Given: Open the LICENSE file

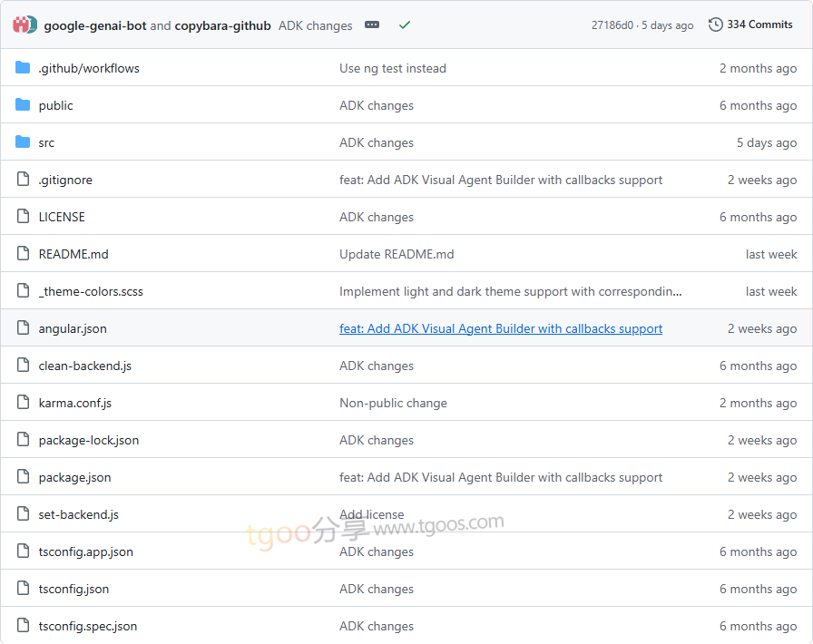Looking at the screenshot, I should 62,217.
